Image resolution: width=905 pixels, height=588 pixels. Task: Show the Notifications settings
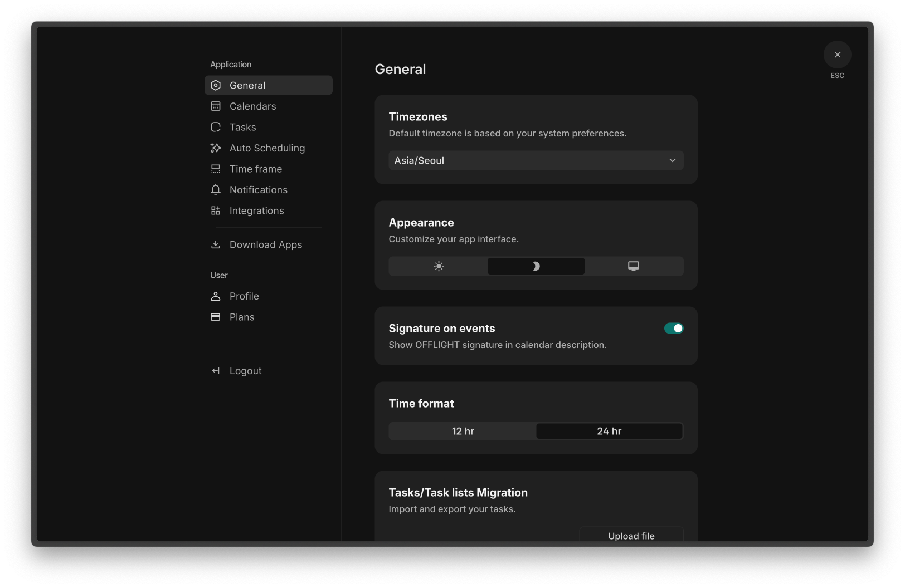click(x=269, y=190)
